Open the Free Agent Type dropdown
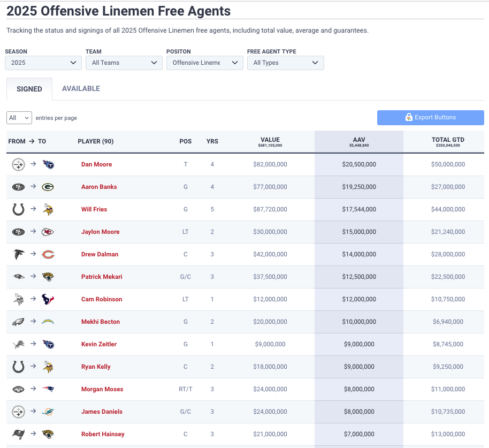489x448 pixels. 286,63
